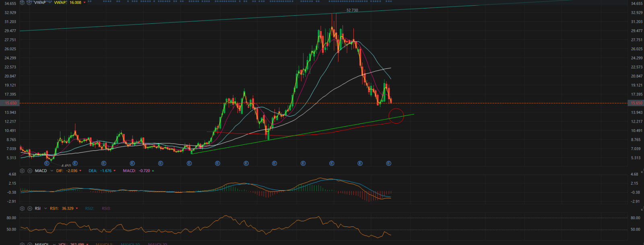The width and height of the screenshot is (644, 245).
Task: Open MACD indicator settings gear
Action: [x=22, y=171]
